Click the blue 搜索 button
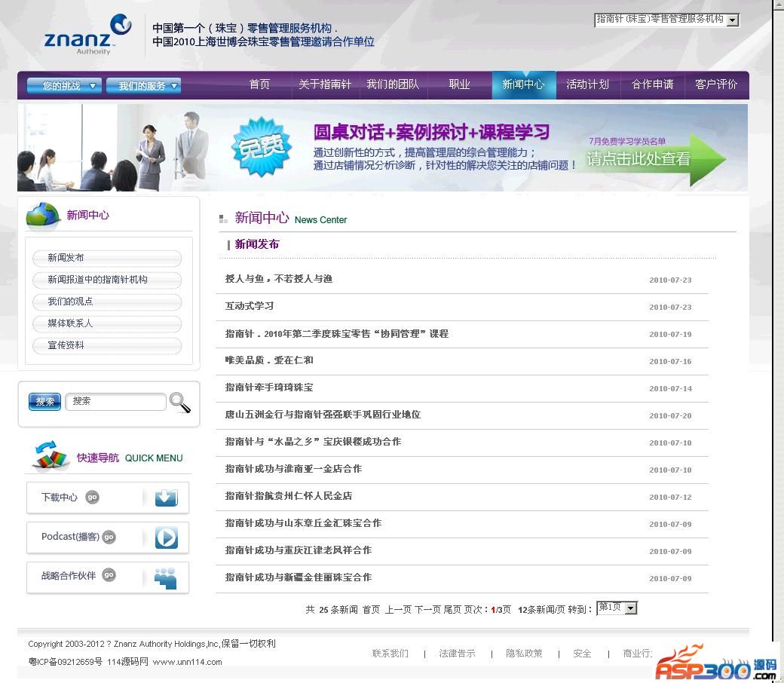 click(x=45, y=402)
